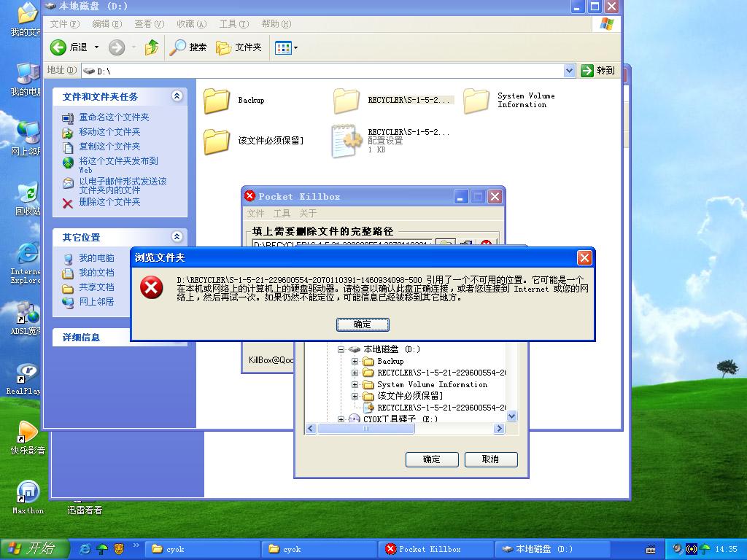Viewport: 747px width, 560px height.
Task: Click horizontal scrollbar right arrow in browse tree
Action: [x=499, y=428]
